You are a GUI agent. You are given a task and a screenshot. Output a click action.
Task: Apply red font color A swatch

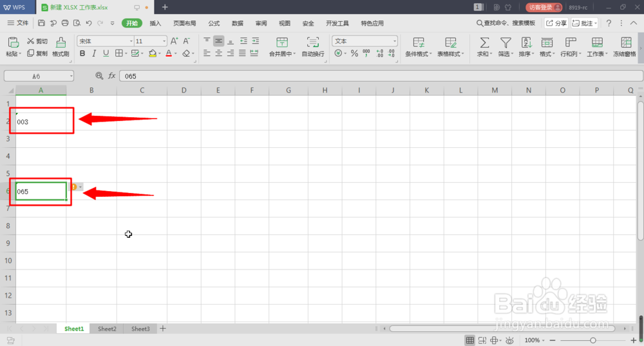(169, 53)
